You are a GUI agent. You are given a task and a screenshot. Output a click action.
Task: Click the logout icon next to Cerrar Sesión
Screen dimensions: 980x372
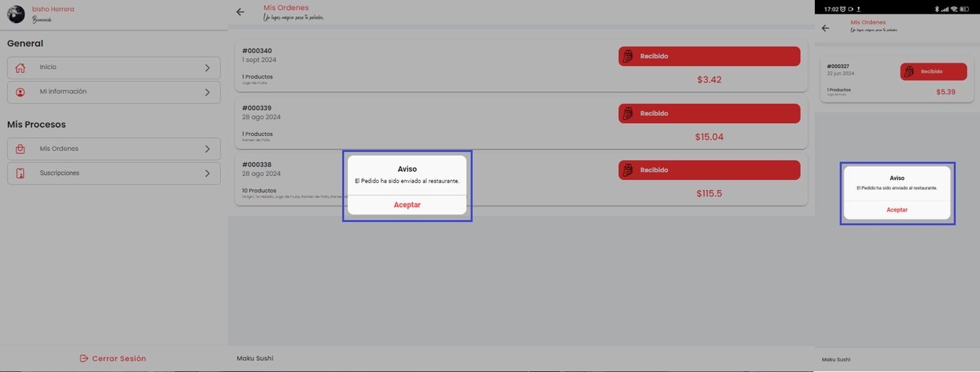tap(84, 358)
